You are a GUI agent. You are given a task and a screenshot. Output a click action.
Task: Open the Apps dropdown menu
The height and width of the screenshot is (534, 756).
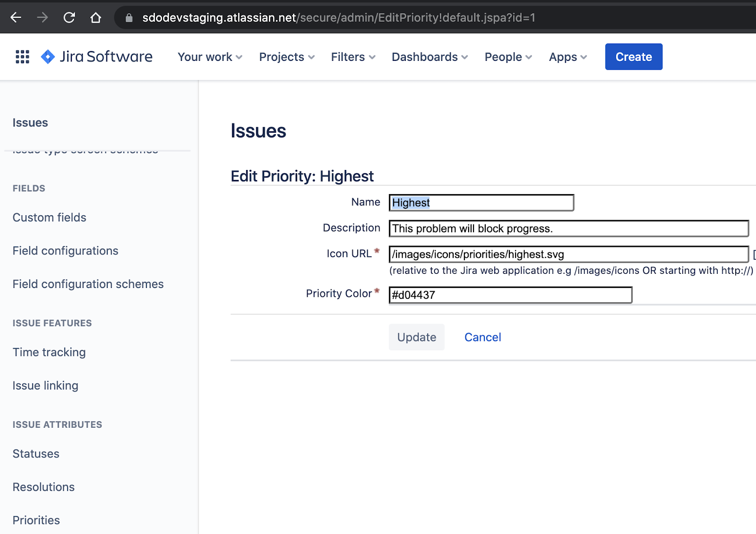(x=568, y=57)
